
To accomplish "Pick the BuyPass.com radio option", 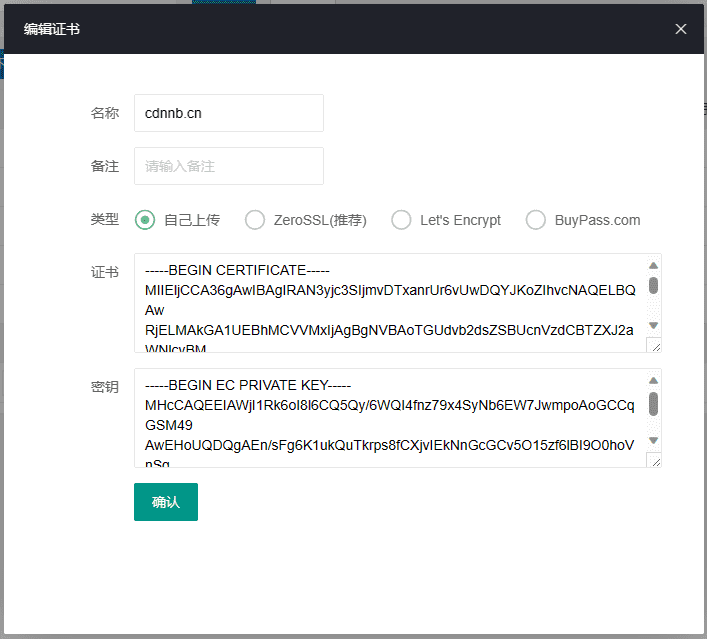I will click(536, 220).
